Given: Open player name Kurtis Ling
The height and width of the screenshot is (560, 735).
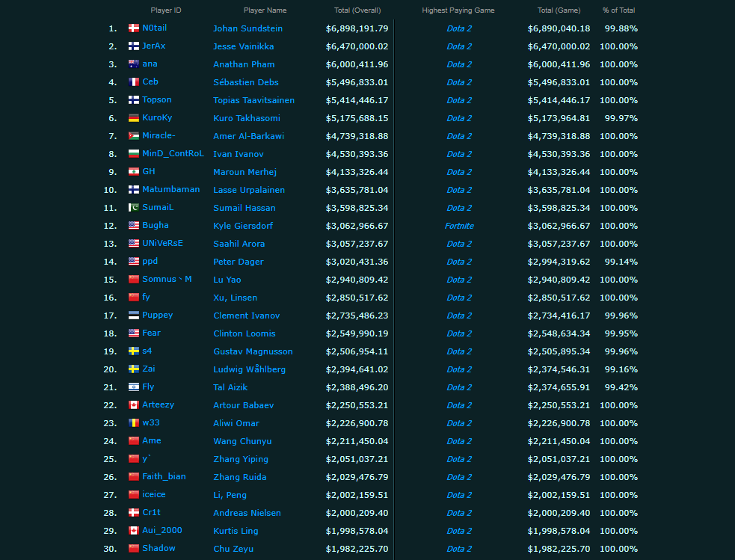Looking at the screenshot, I should 236,531.
